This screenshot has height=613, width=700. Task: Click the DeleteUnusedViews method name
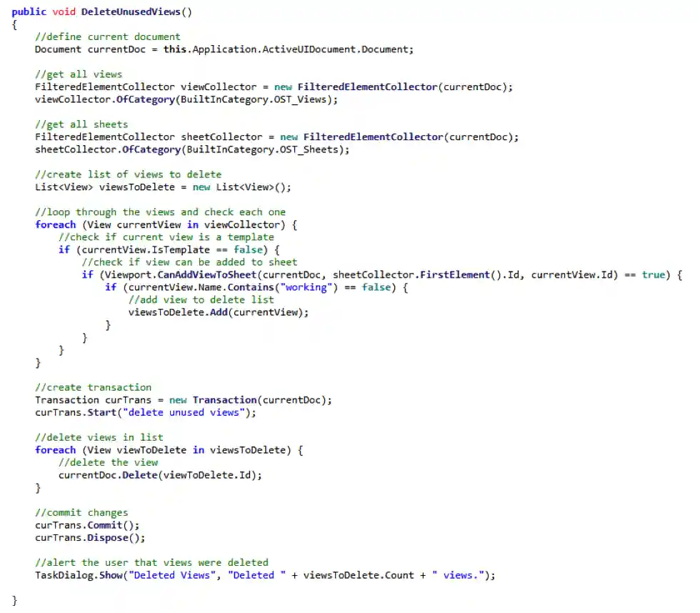(133, 12)
